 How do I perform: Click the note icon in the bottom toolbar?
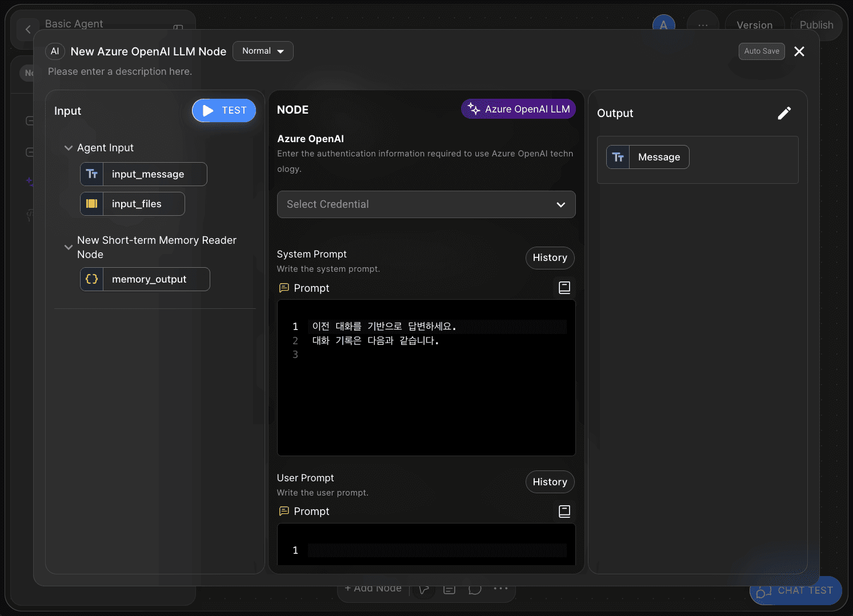coord(450,589)
